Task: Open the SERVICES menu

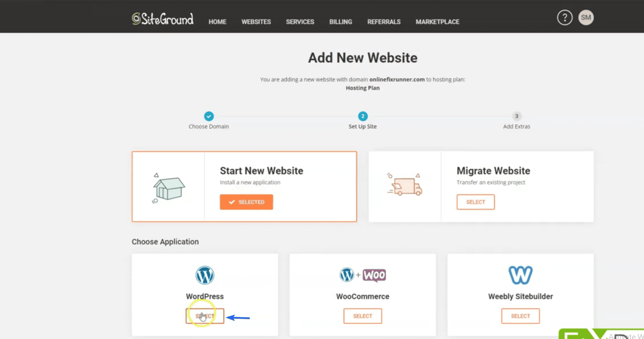Action: 300,22
